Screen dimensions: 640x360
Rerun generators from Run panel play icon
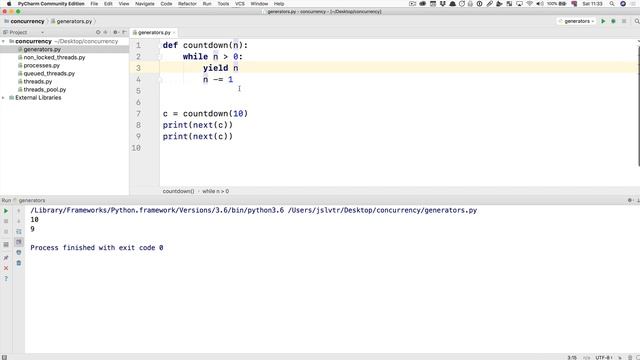tap(6, 211)
